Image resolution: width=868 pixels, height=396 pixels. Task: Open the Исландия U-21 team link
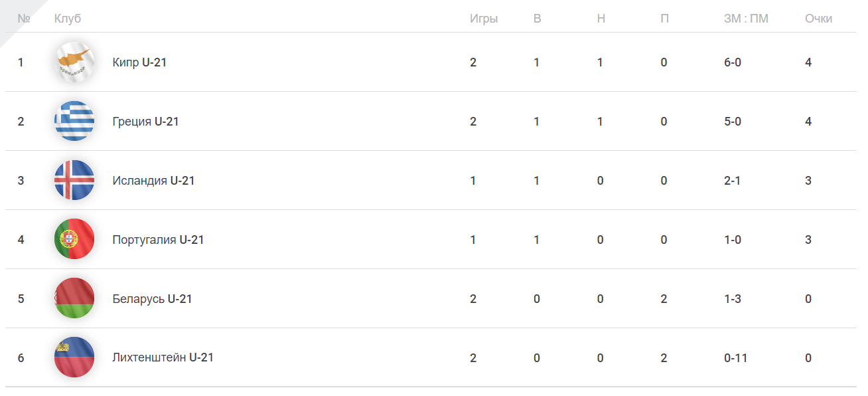[154, 181]
